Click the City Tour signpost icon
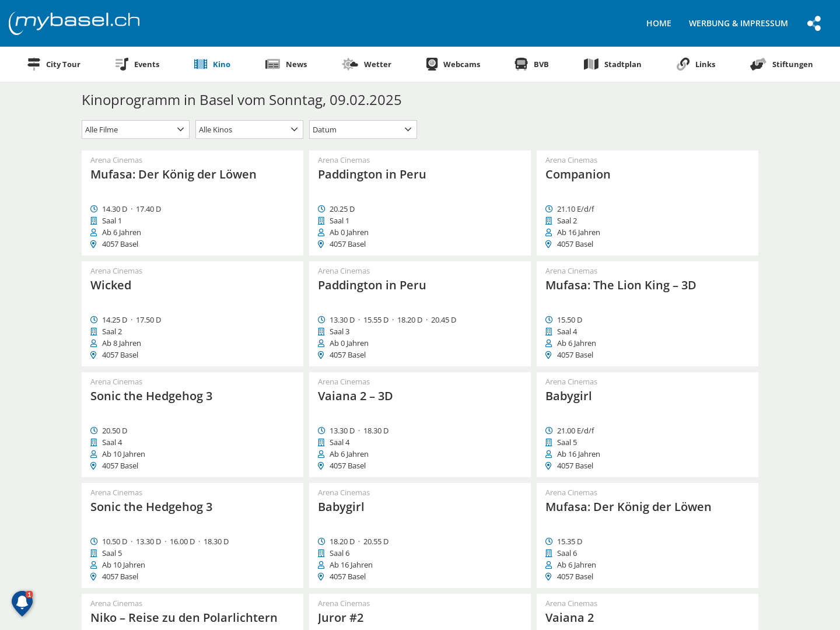Screen dimensions: 840x630 [x=34, y=64]
